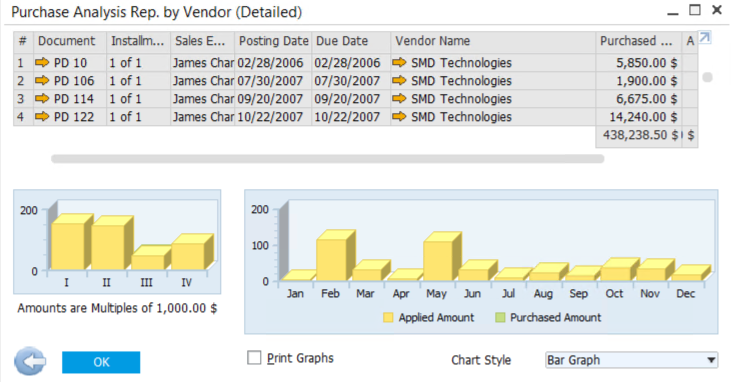Viewport: 731px width, 382px height.
Task: Click the Installm... column header
Action: (x=138, y=41)
